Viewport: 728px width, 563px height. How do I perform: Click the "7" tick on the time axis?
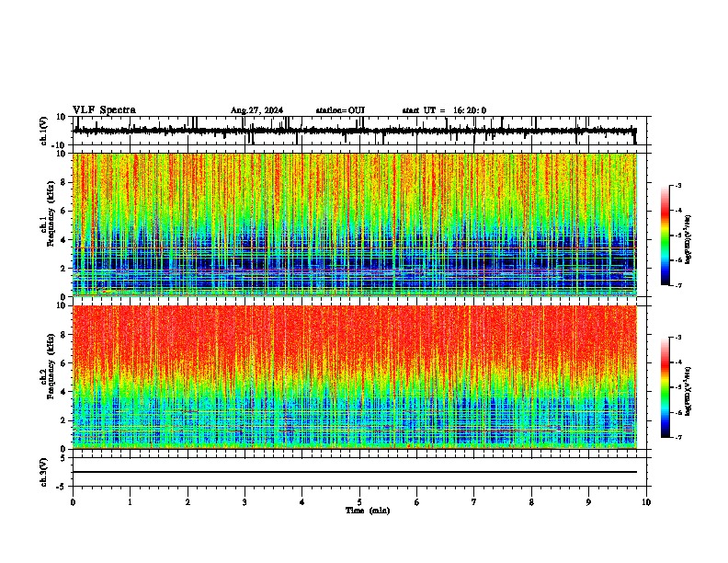click(474, 502)
